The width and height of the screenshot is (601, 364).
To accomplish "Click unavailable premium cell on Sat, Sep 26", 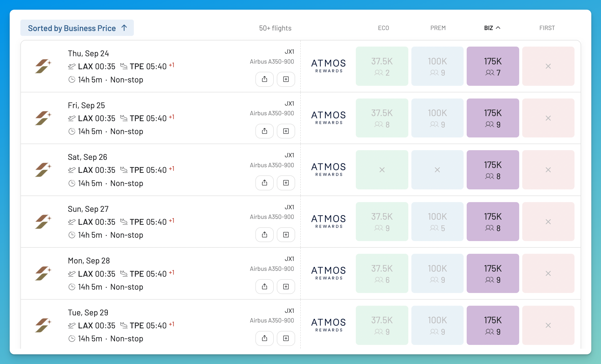I will (x=437, y=170).
